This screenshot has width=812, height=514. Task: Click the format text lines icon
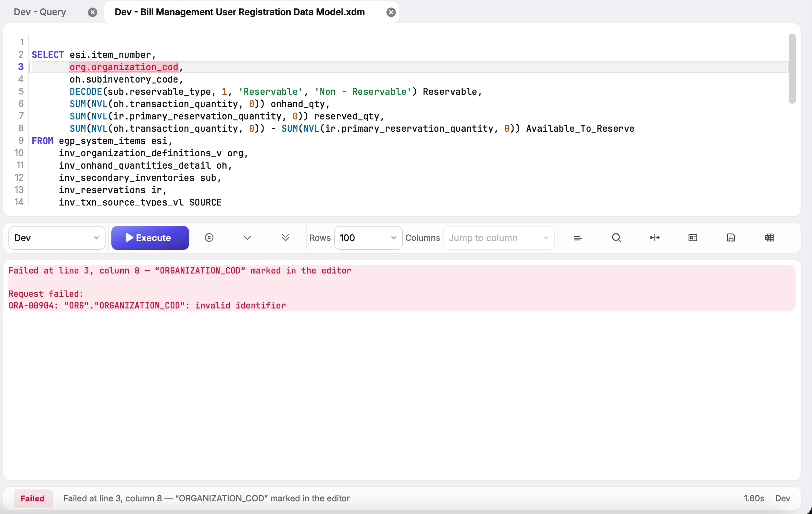click(x=578, y=238)
